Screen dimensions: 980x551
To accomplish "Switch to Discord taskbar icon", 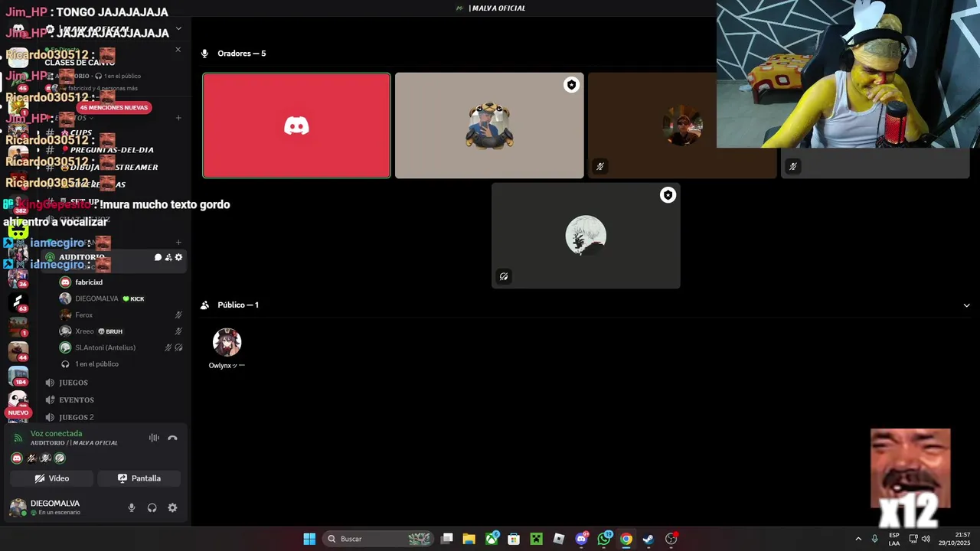I will click(581, 539).
